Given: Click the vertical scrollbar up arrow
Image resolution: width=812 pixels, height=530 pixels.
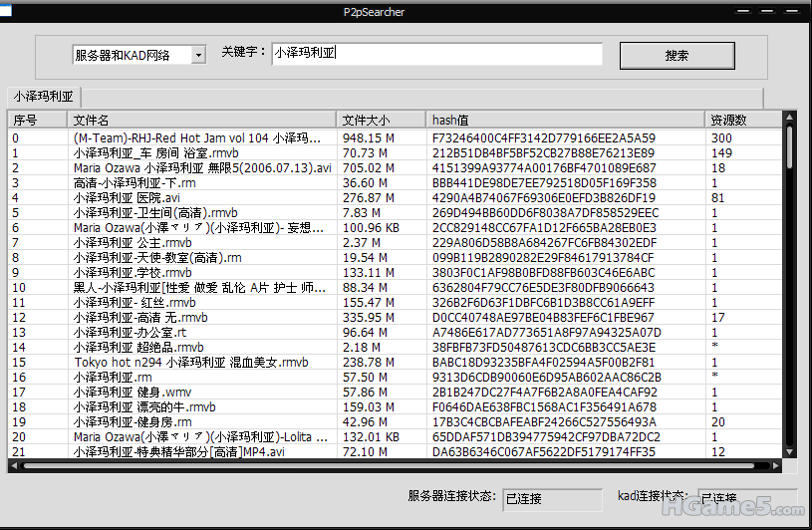Looking at the screenshot, I should pos(790,119).
